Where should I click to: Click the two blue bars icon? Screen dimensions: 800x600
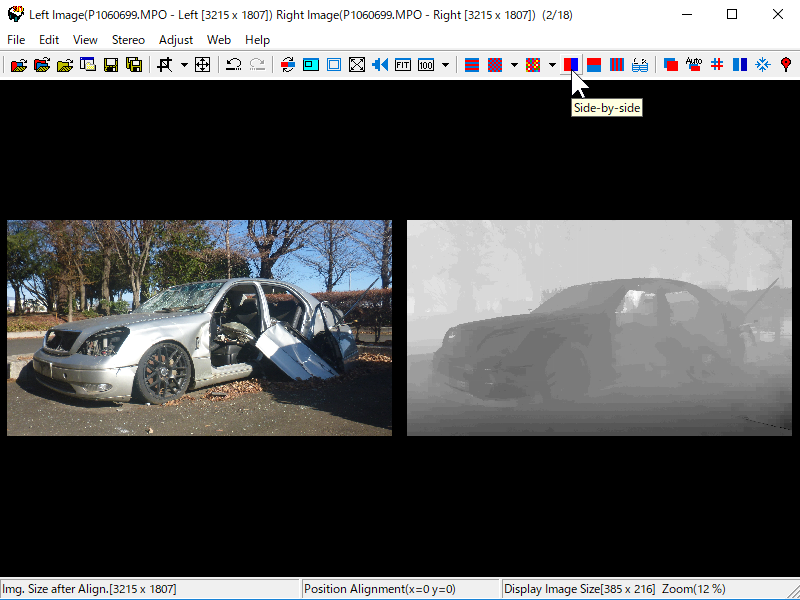pos(740,65)
